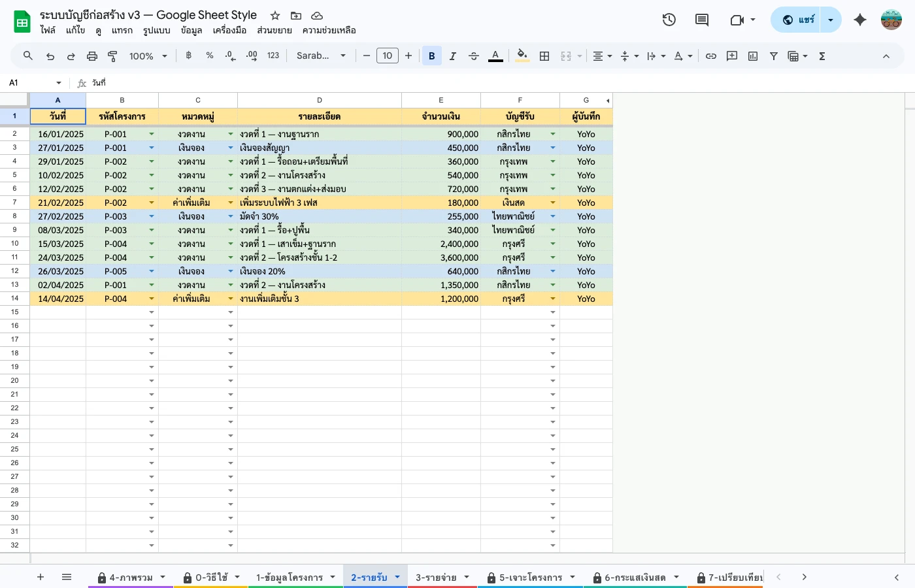Toggle strikethrough formatting
915x588 pixels.
click(473, 56)
